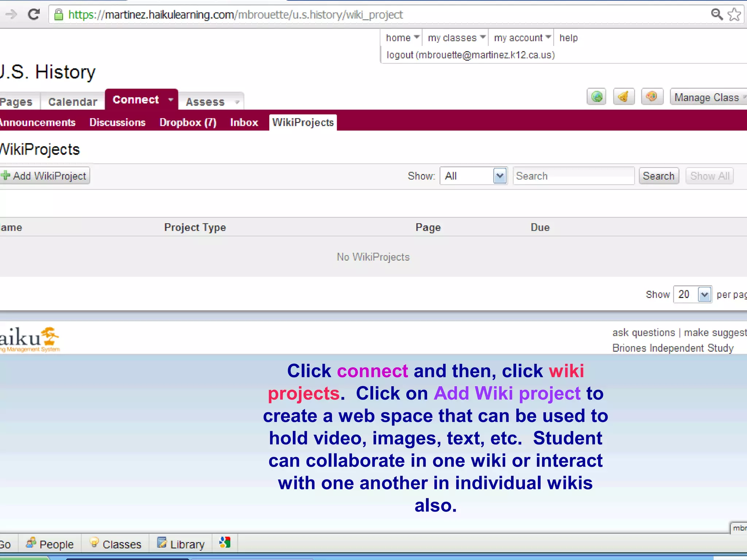Bookmark this page with the star icon

734,15
